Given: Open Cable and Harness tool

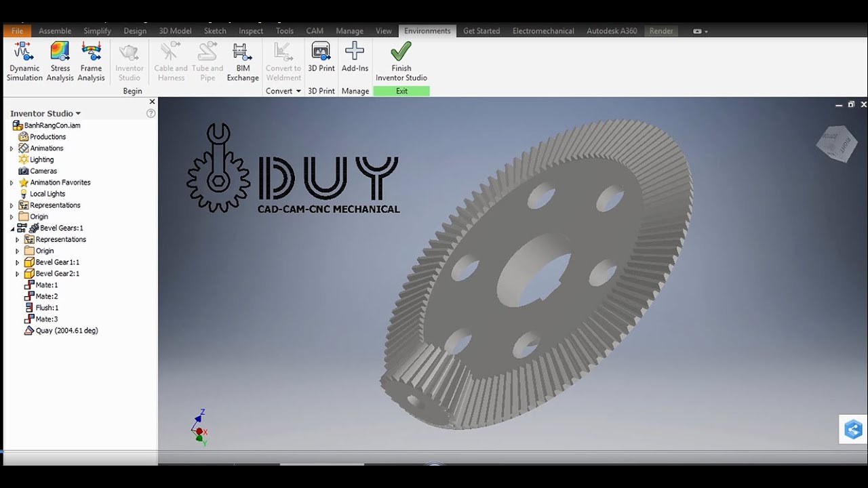Looking at the screenshot, I should point(171,62).
